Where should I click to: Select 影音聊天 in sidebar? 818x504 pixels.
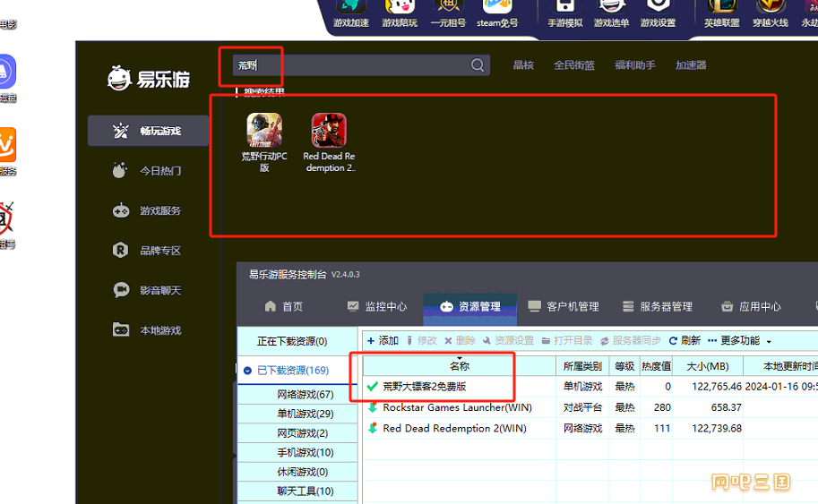point(148,290)
